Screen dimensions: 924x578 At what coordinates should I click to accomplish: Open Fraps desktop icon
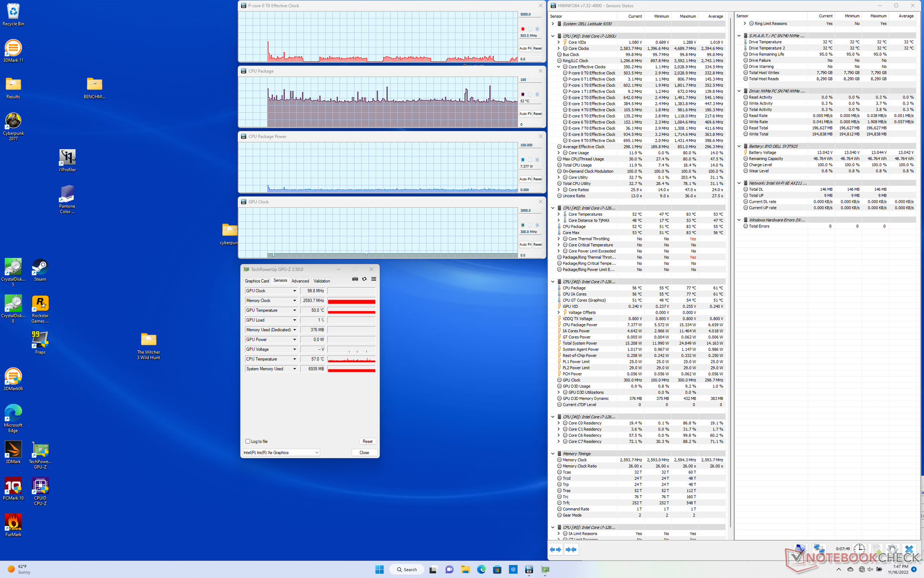click(40, 342)
